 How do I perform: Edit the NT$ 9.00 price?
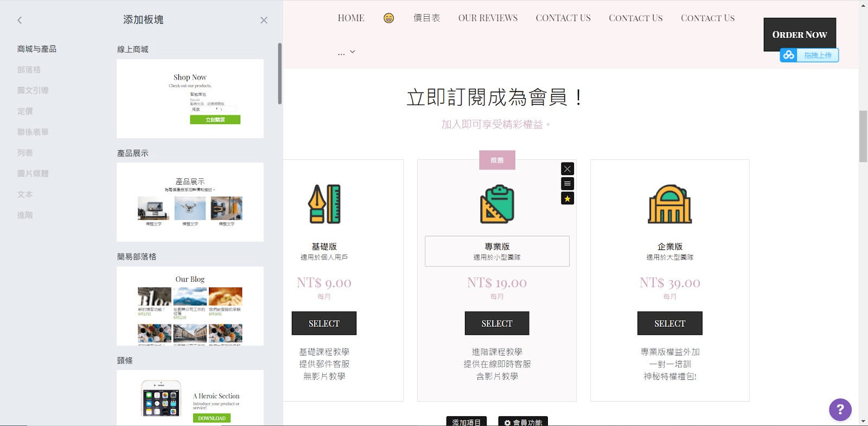tap(324, 282)
